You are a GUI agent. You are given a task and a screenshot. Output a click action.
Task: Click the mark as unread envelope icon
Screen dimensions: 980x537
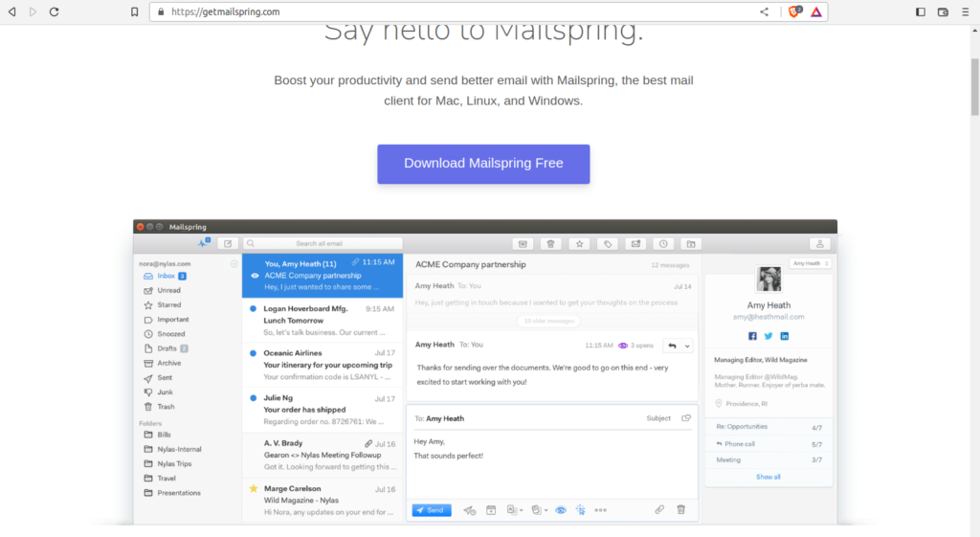(x=635, y=244)
